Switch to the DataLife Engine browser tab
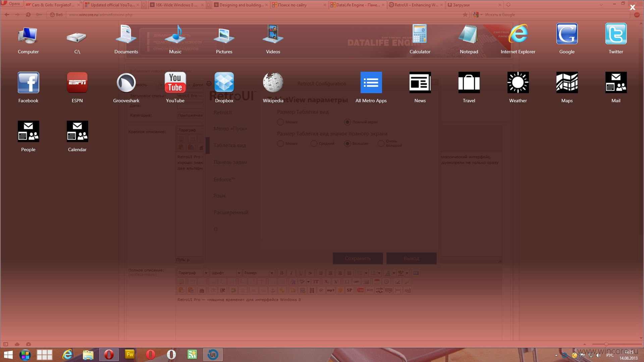Image resolution: width=644 pixels, height=362 pixels. click(x=358, y=5)
